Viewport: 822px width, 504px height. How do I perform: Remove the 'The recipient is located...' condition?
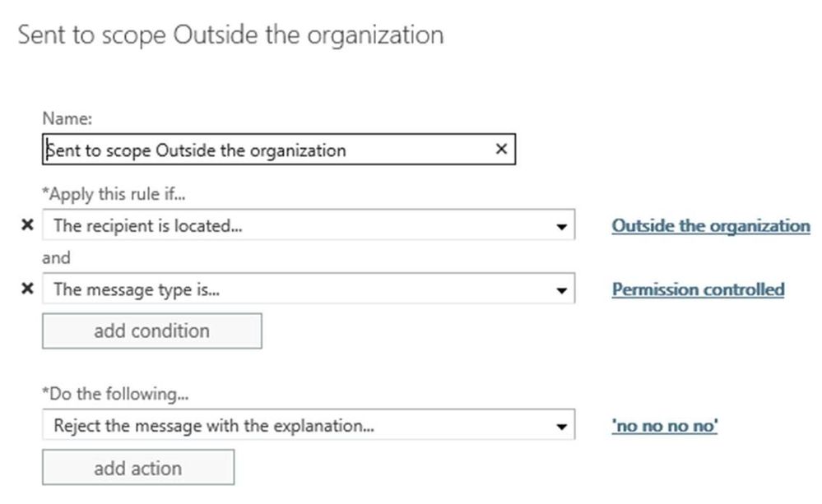click(x=27, y=225)
